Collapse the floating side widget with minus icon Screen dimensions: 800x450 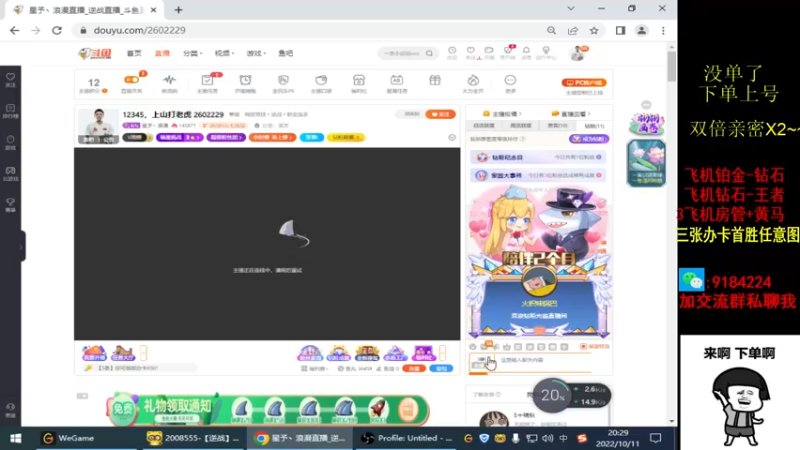tap(646, 105)
